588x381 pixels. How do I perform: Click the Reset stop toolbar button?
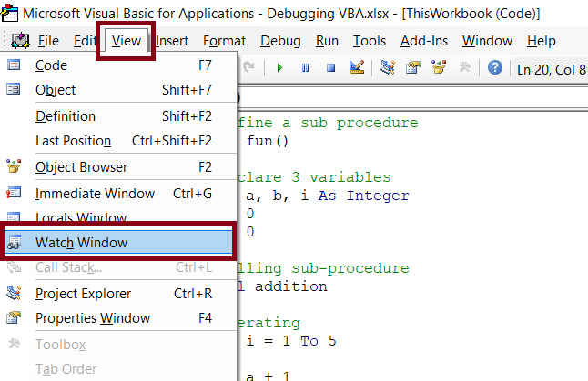point(330,68)
